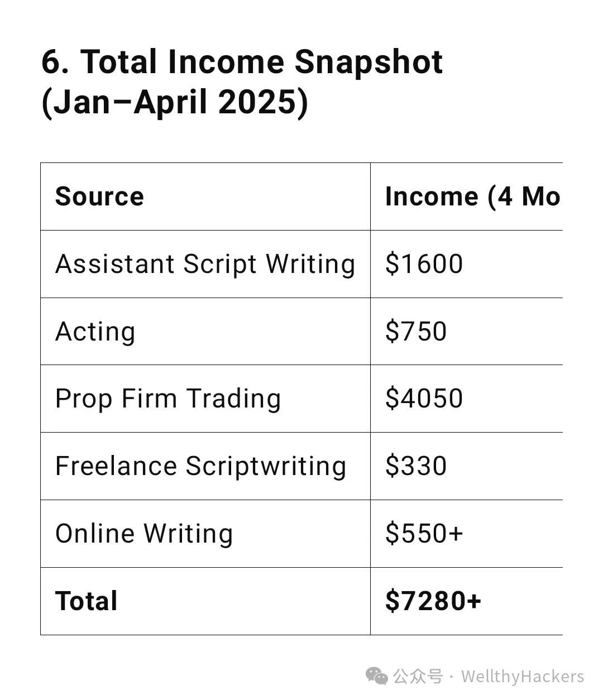Click the WellthyHackers watermark text
This screenshot has height=700, width=603.
[523, 677]
